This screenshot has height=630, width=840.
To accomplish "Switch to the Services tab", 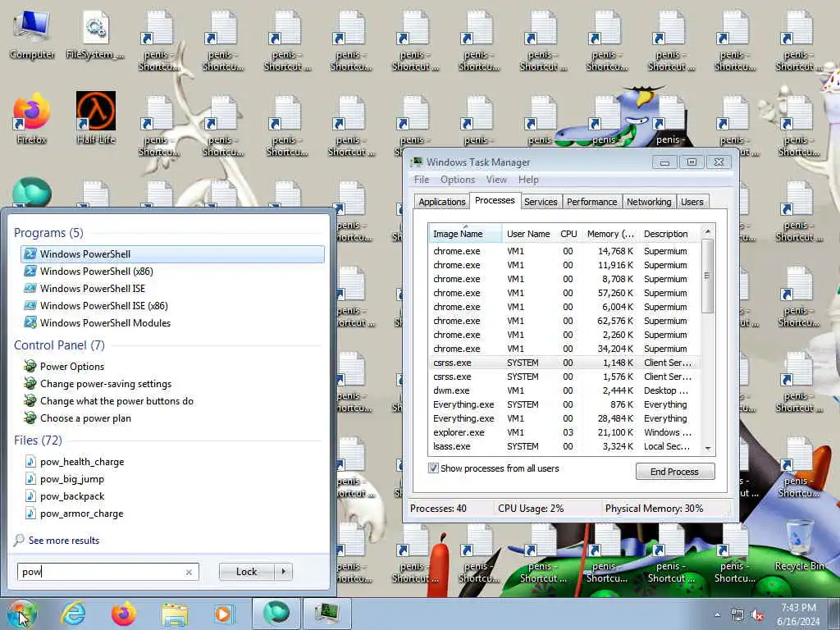I will click(x=541, y=202).
